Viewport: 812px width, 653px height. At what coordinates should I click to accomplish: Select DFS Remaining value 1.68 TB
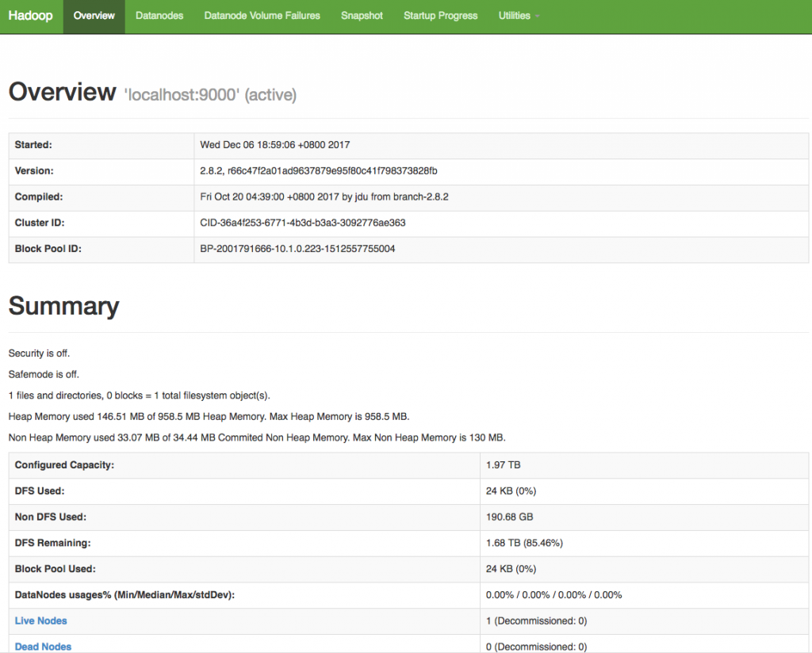[524, 543]
